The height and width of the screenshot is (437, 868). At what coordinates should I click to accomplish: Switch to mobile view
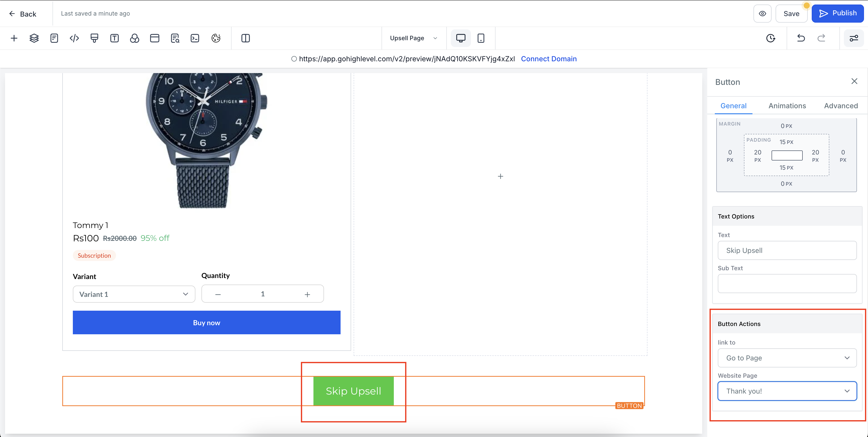(481, 38)
